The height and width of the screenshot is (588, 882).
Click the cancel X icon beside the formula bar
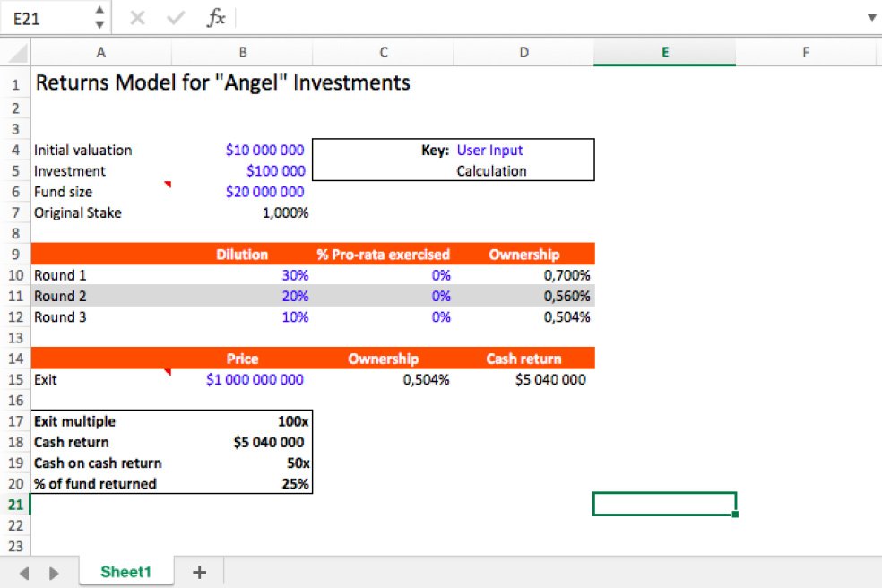click(x=139, y=16)
